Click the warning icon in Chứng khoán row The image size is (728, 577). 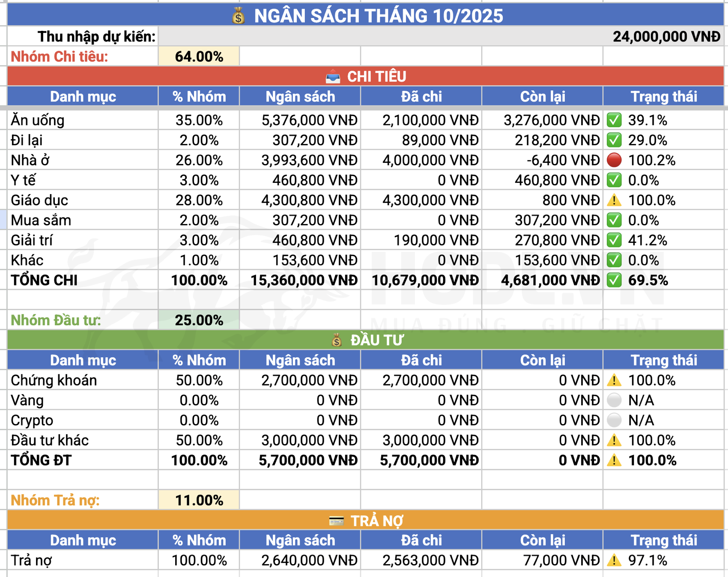[614, 380]
